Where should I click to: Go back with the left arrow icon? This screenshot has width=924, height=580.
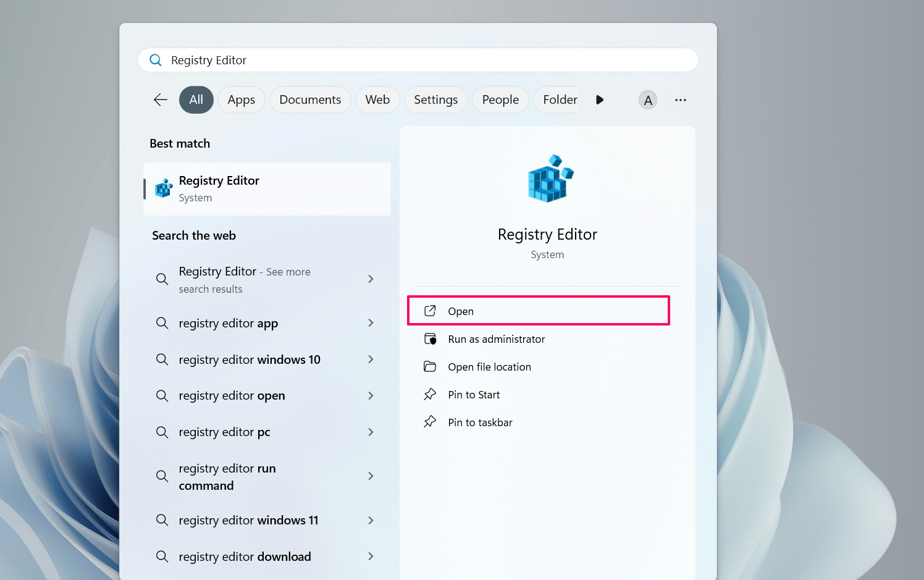pos(161,100)
